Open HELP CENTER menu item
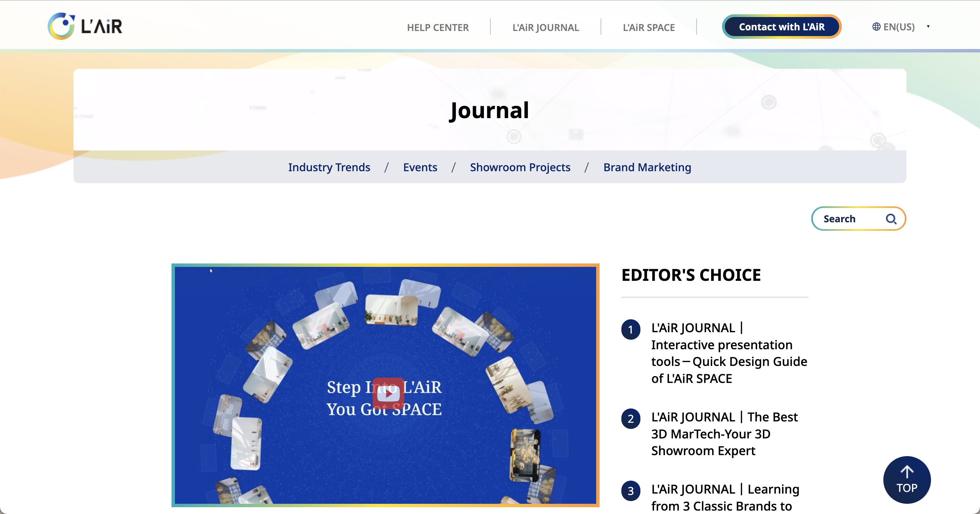 [x=438, y=27]
